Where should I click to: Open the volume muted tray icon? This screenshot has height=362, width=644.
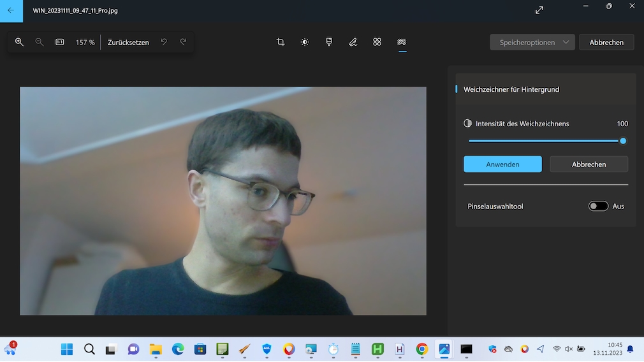(569, 349)
